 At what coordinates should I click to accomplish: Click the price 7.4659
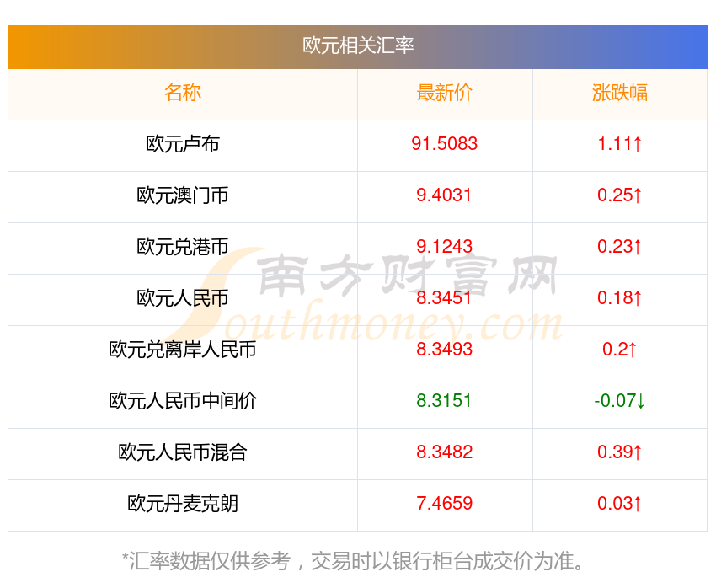444,504
